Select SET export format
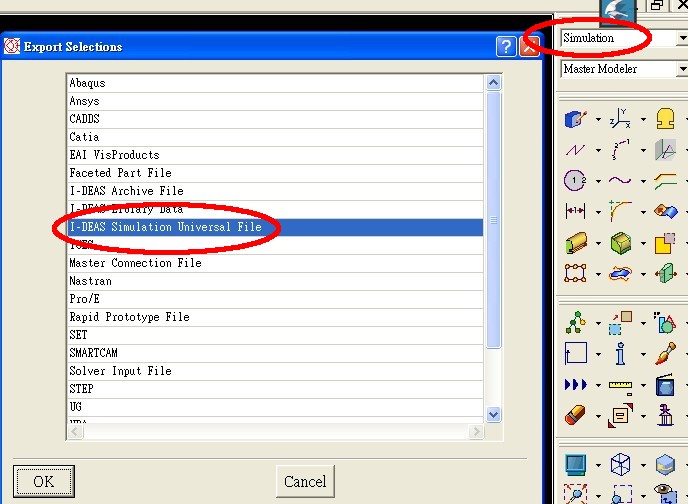688x504 pixels. pos(275,335)
